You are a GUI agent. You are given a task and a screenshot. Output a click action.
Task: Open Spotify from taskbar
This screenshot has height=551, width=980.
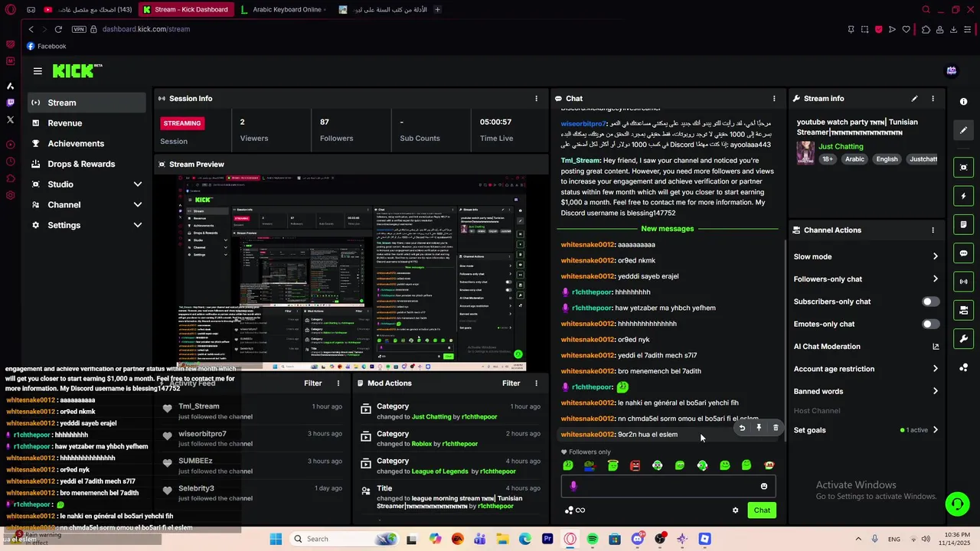click(593, 539)
